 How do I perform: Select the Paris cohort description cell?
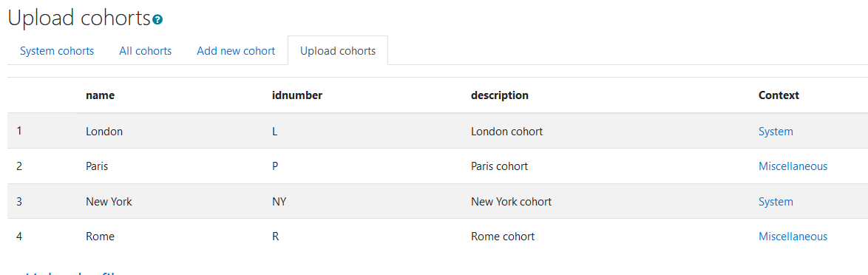pos(499,166)
